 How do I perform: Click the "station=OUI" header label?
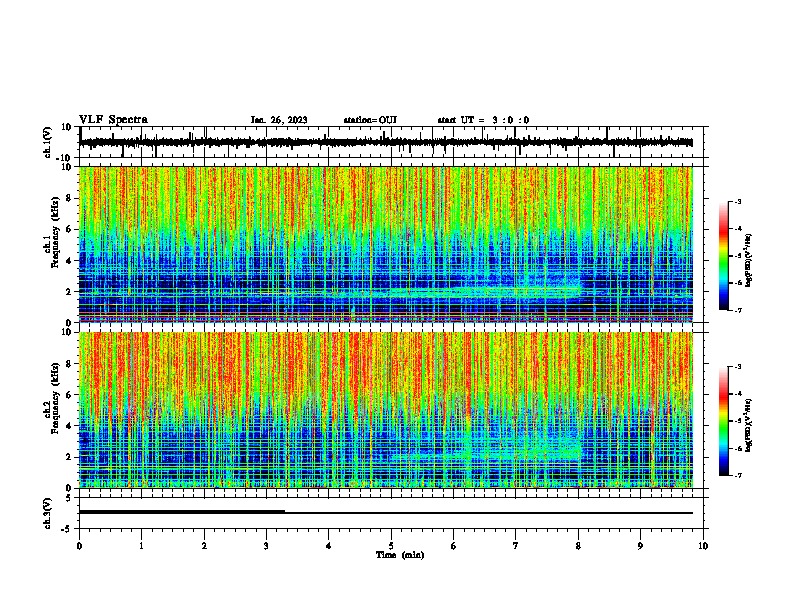click(370, 120)
